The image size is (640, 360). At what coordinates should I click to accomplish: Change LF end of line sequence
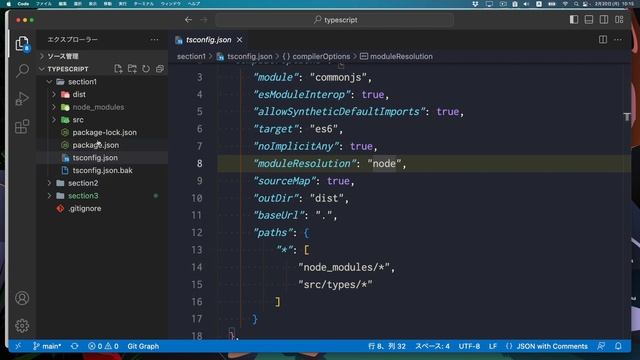(493, 346)
